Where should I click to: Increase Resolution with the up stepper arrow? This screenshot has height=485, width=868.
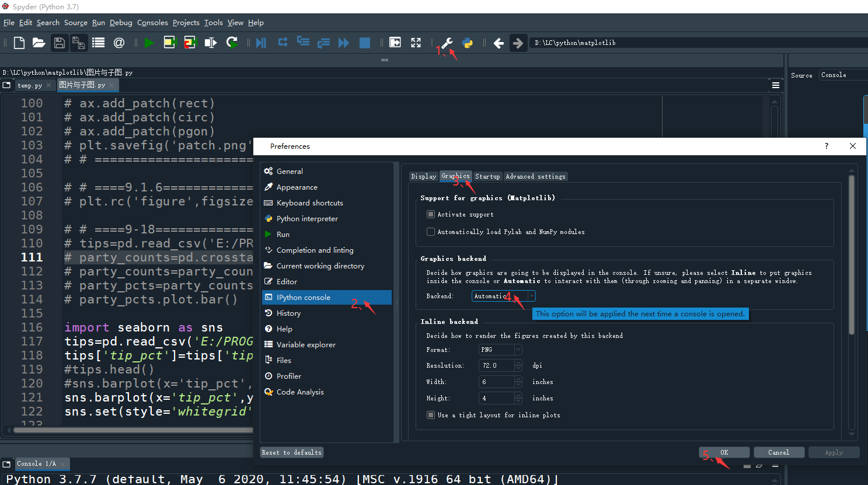coord(518,362)
